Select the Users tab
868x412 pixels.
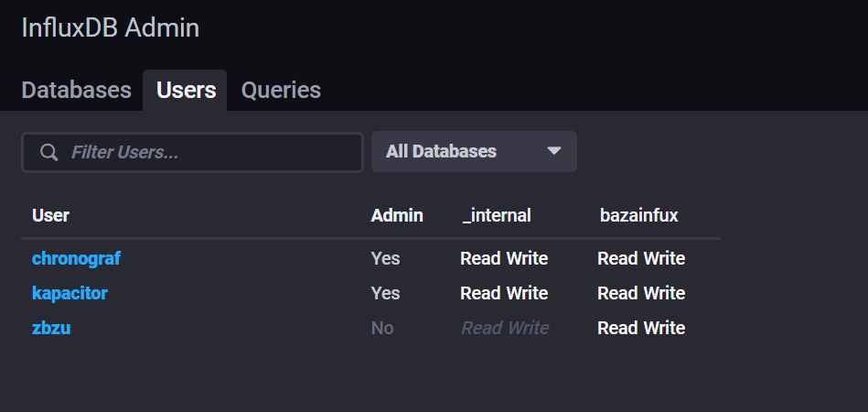pos(186,90)
